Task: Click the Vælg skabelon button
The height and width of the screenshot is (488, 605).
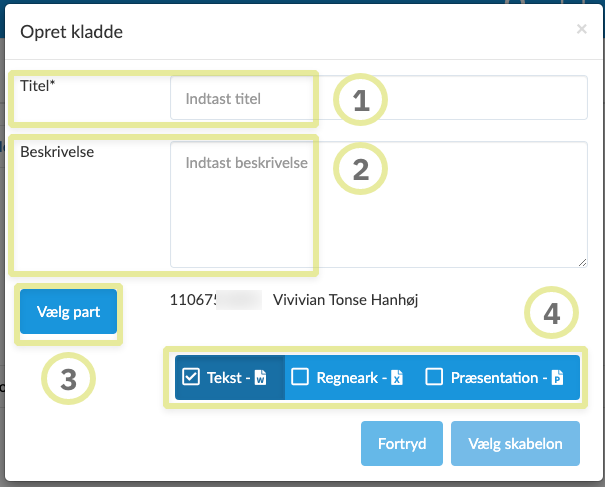Action: pyautogui.click(x=515, y=444)
